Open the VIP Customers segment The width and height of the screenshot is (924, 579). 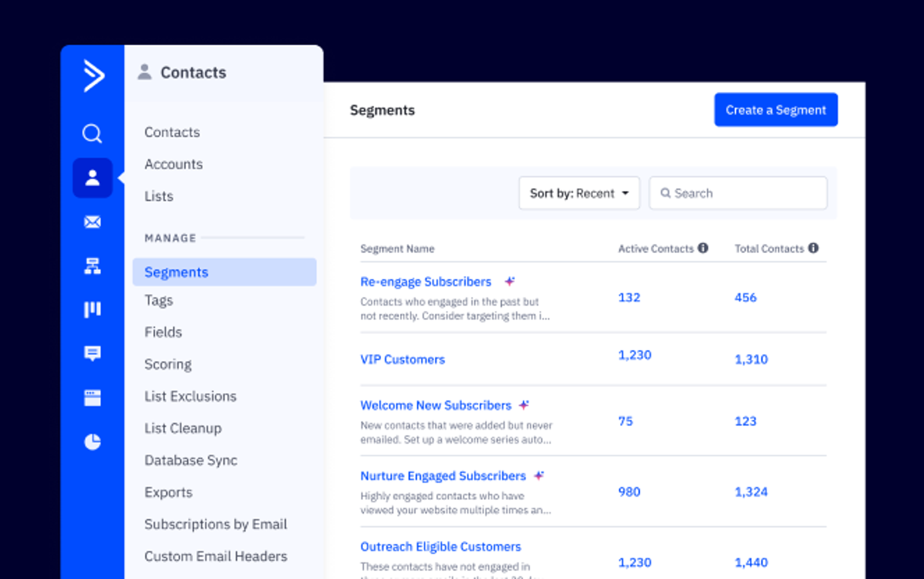pos(403,359)
